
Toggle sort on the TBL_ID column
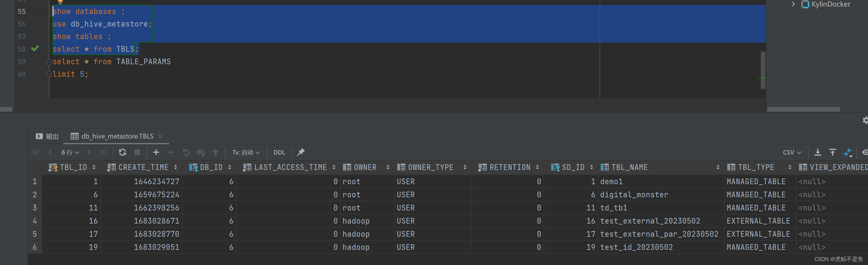click(x=94, y=167)
